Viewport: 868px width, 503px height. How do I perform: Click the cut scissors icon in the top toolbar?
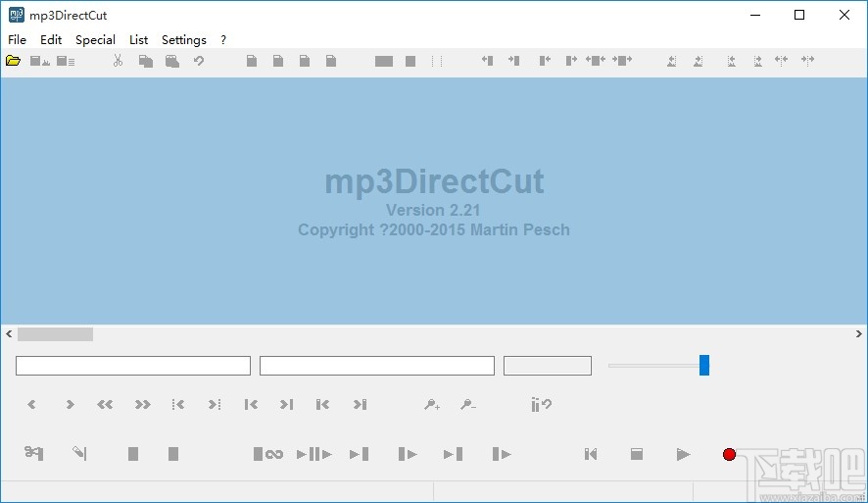click(118, 61)
